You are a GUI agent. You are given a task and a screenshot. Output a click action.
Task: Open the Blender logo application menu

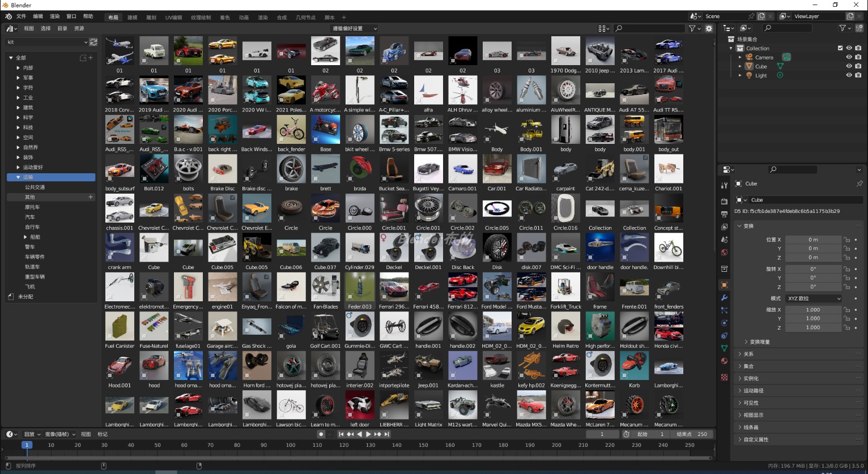(8, 16)
